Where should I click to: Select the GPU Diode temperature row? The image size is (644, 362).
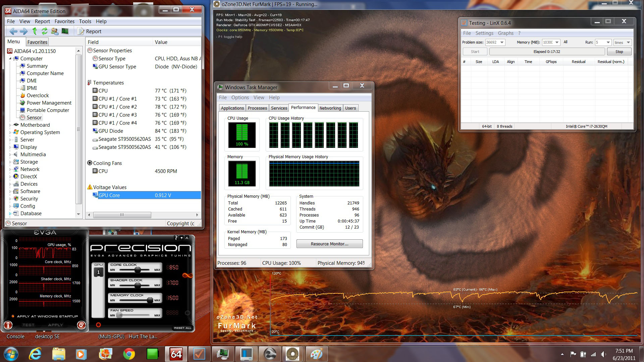144,131
